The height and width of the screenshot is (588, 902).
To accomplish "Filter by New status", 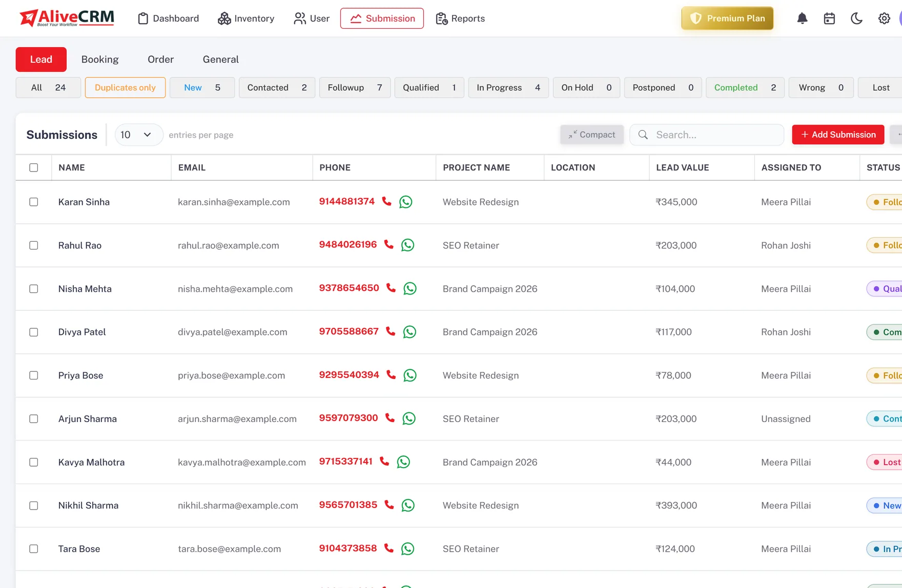I will (x=202, y=88).
